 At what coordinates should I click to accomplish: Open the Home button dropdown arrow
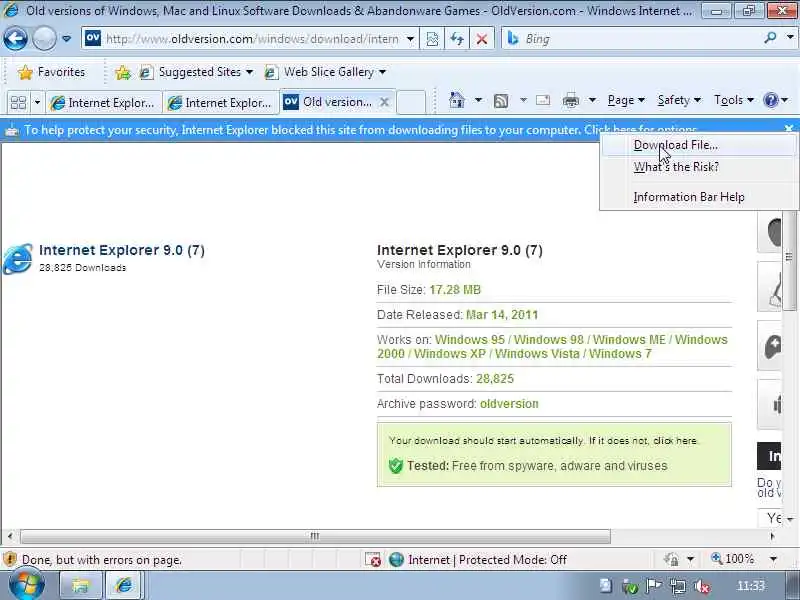click(478, 100)
